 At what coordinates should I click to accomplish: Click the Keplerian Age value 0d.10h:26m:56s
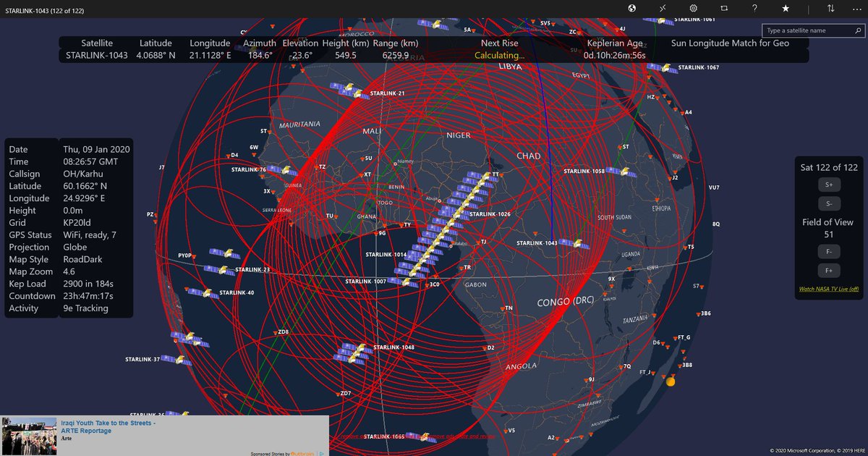(x=615, y=55)
